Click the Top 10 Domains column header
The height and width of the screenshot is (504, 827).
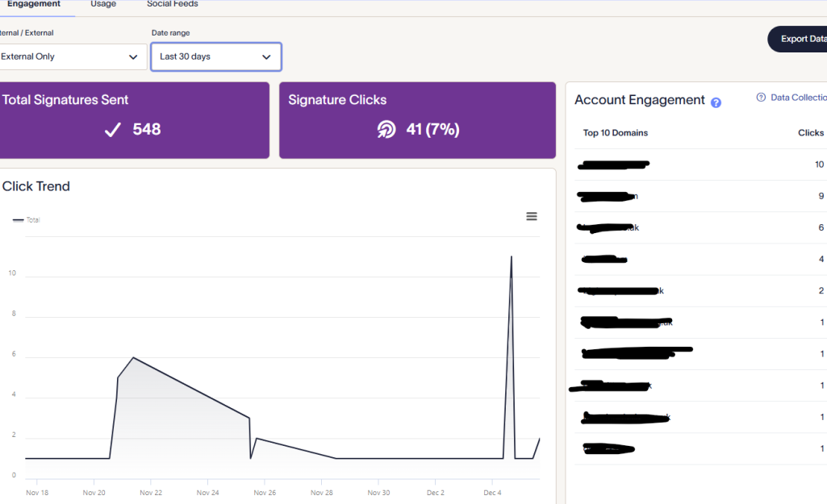coord(615,133)
